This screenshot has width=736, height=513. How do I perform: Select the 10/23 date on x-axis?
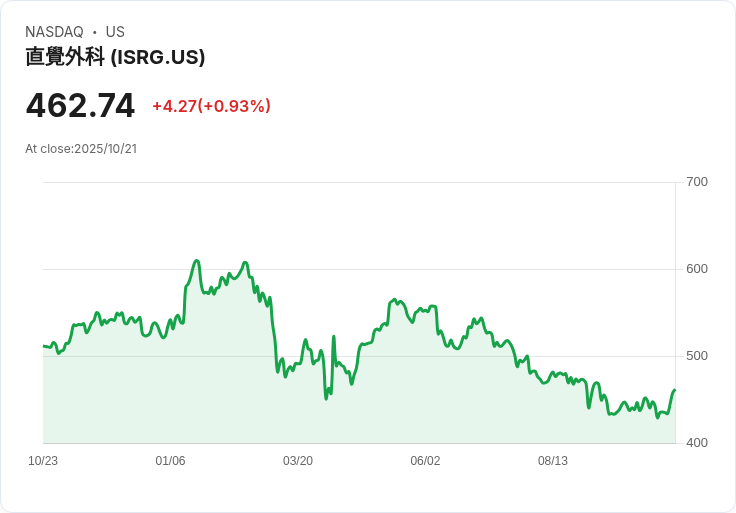click(x=43, y=461)
